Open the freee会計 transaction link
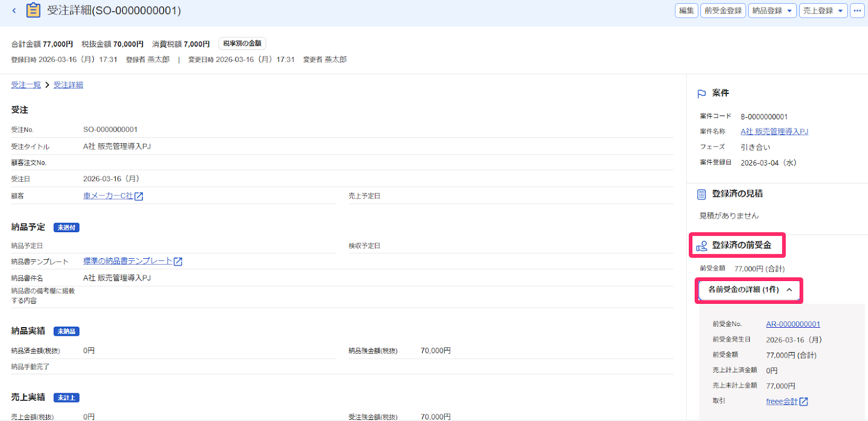Screen dimensions: 868x421 782,401
